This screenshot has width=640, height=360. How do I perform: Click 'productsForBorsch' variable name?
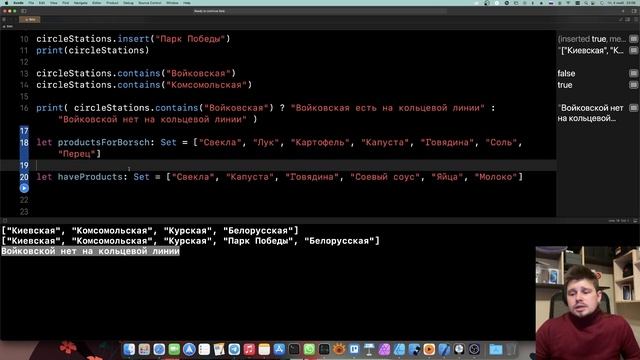104,142
